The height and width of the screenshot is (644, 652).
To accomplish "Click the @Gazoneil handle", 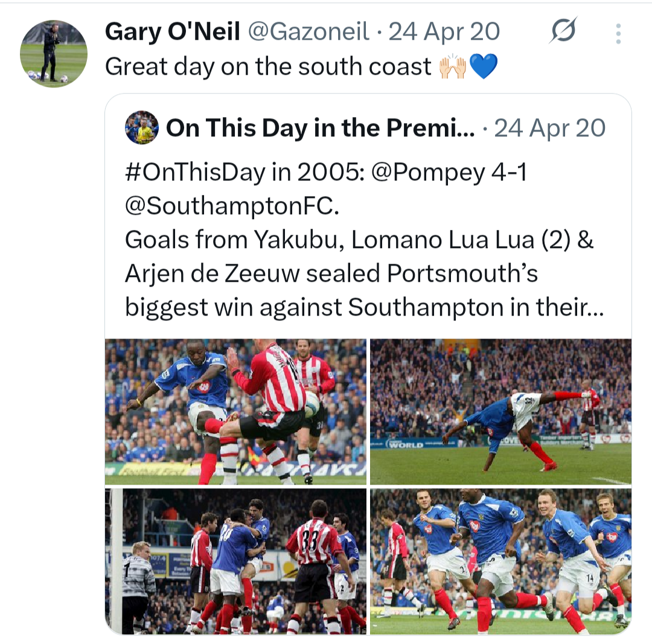I will click(x=308, y=32).
